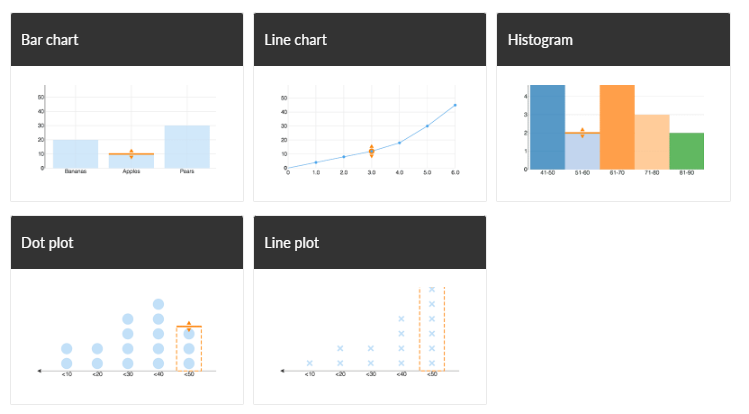Select the Dot plot card title
The width and height of the screenshot is (749, 414).
point(47,243)
